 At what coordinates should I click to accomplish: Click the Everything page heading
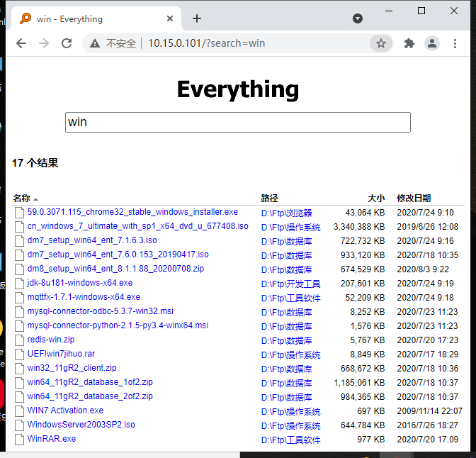coord(238,89)
